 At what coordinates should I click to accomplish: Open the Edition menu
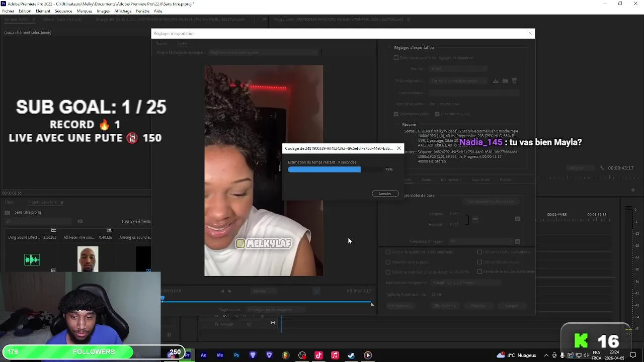point(25,11)
